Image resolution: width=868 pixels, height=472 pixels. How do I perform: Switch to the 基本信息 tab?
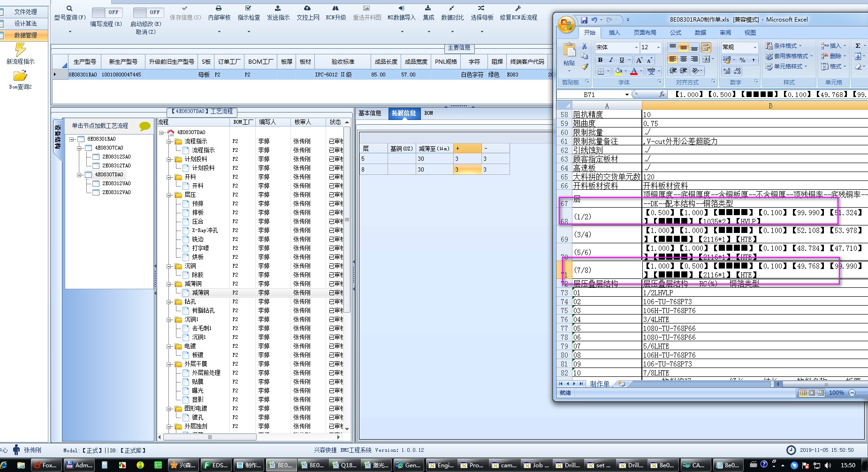(x=370, y=113)
